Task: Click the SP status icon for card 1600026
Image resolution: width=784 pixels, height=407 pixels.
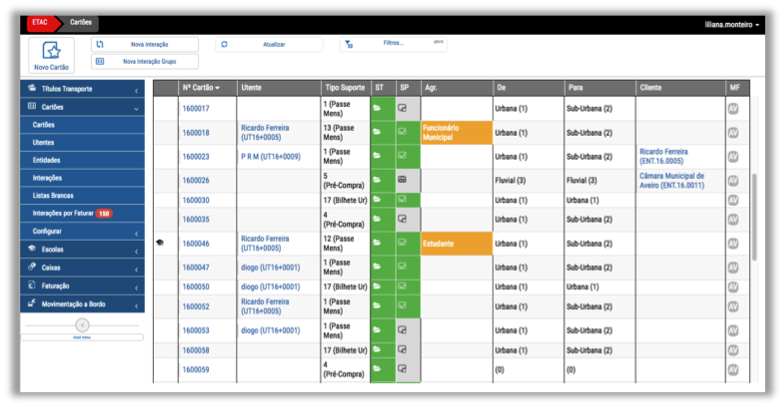Action: [402, 180]
